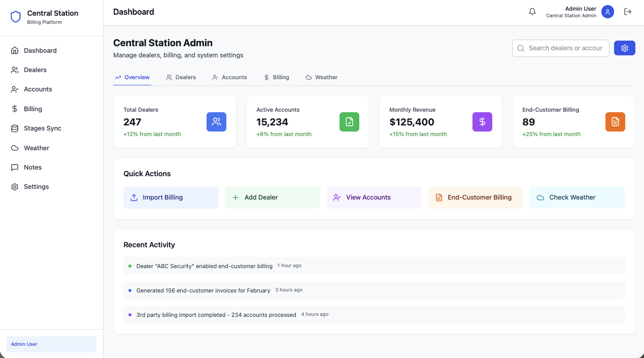The height and width of the screenshot is (358, 644).
Task: Click the Add Dealer quick action
Action: [273, 198]
